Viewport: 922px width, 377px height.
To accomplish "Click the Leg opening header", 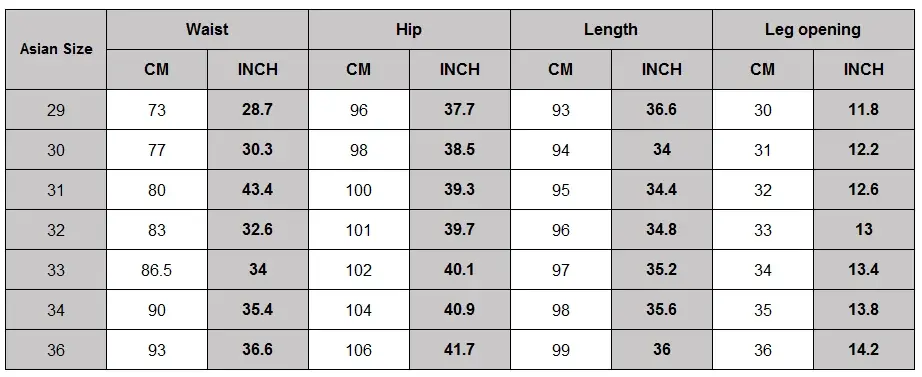I will pos(813,29).
